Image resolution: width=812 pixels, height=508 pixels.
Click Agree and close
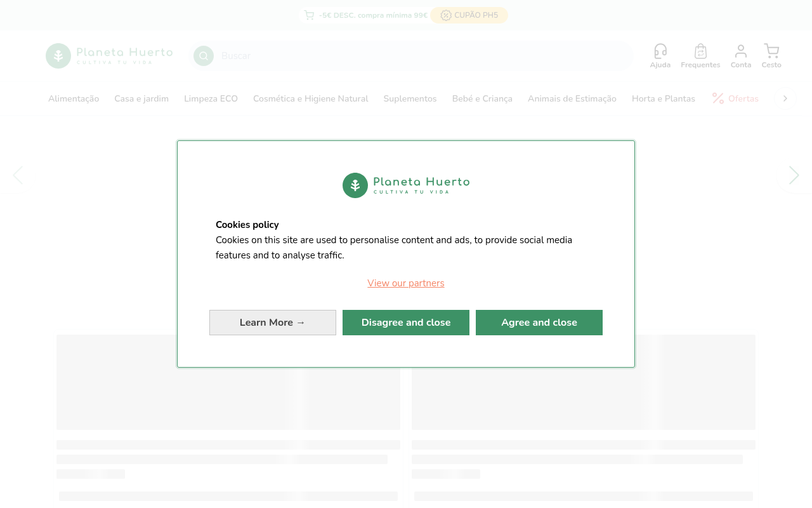click(x=539, y=323)
